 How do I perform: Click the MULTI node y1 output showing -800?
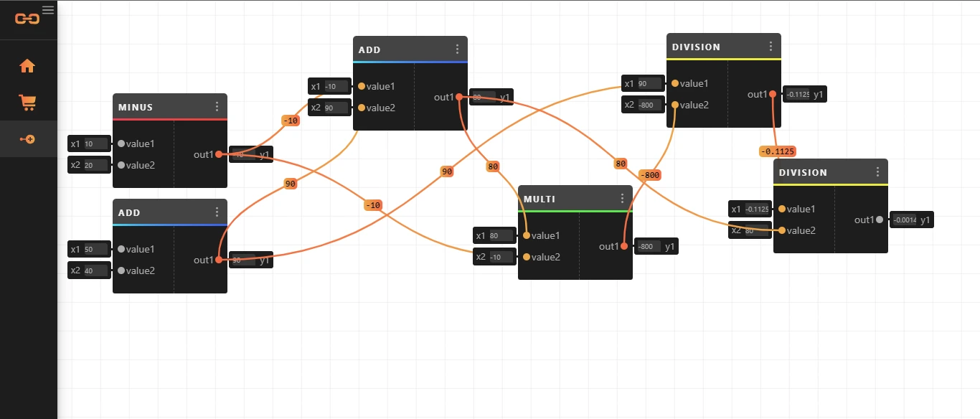pos(649,246)
